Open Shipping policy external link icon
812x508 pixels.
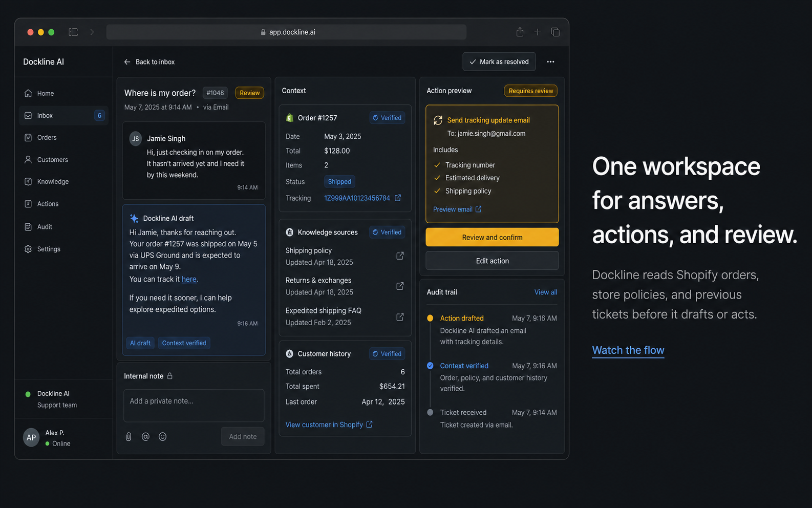400,256
